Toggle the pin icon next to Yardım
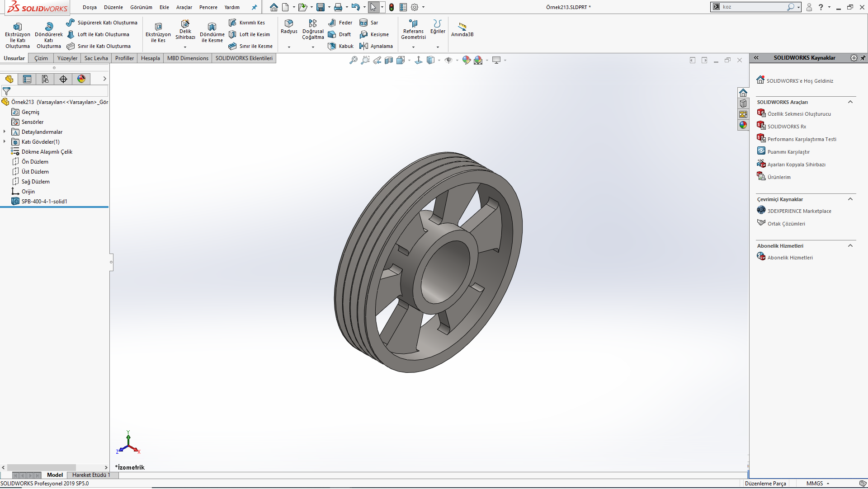The image size is (868, 489). [254, 7]
